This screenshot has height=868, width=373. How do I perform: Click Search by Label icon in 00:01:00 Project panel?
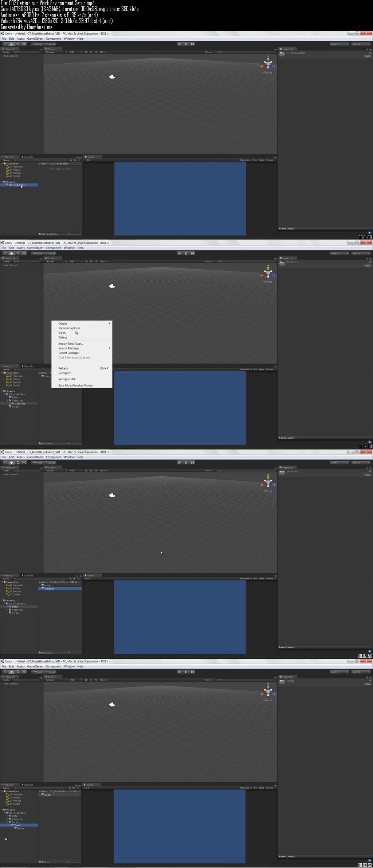point(75,160)
